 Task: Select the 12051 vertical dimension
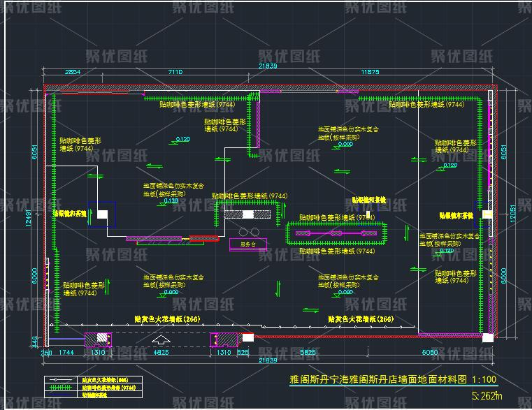512,213
